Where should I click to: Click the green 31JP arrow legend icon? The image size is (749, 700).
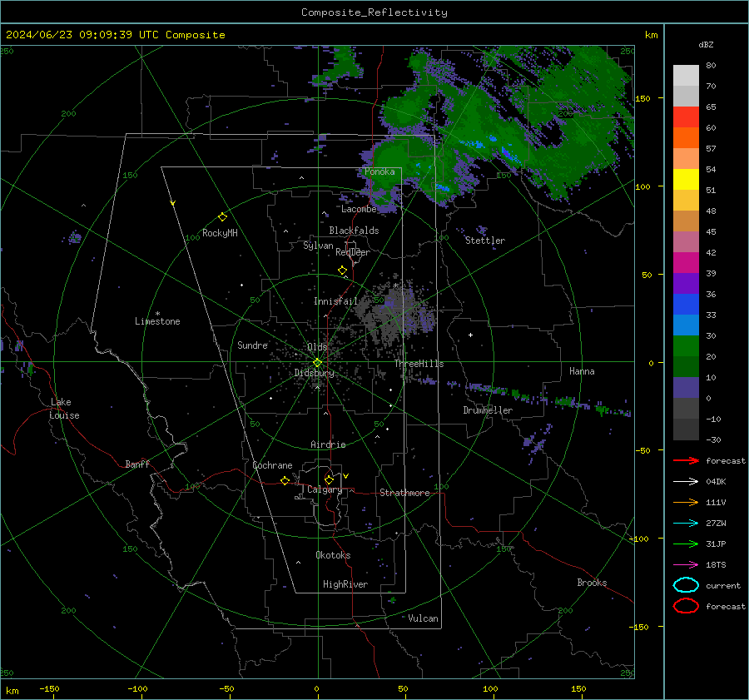coord(686,544)
